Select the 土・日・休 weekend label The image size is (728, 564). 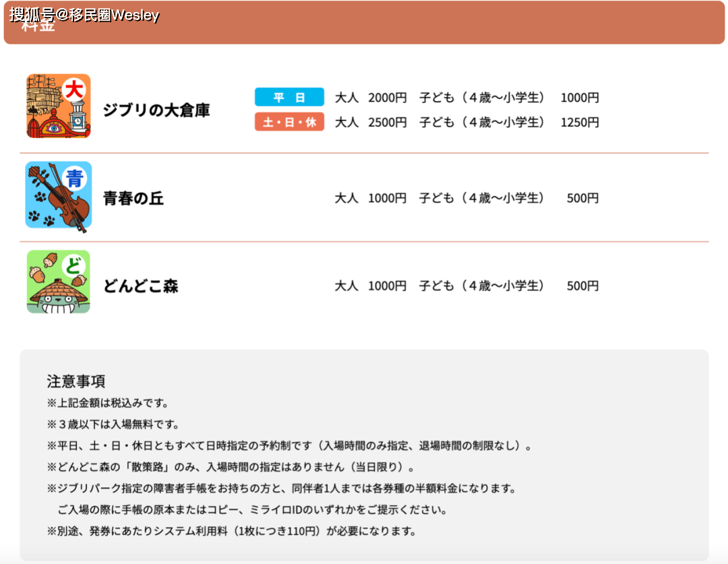coord(289,122)
